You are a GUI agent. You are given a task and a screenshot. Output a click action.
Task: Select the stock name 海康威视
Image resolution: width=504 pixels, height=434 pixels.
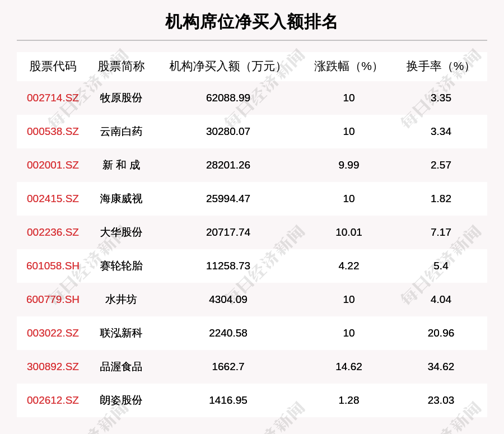click(x=121, y=199)
